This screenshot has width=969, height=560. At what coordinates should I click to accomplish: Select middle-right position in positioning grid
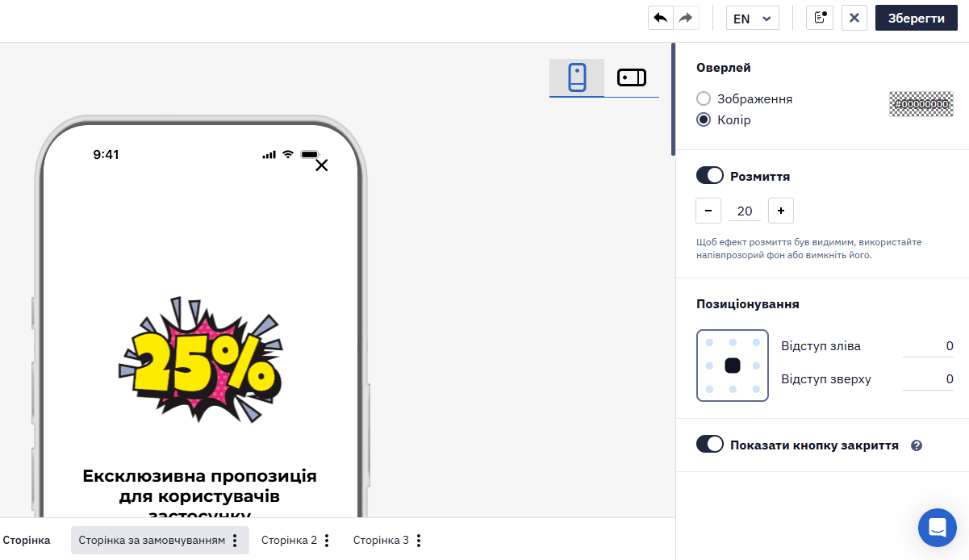(x=756, y=366)
